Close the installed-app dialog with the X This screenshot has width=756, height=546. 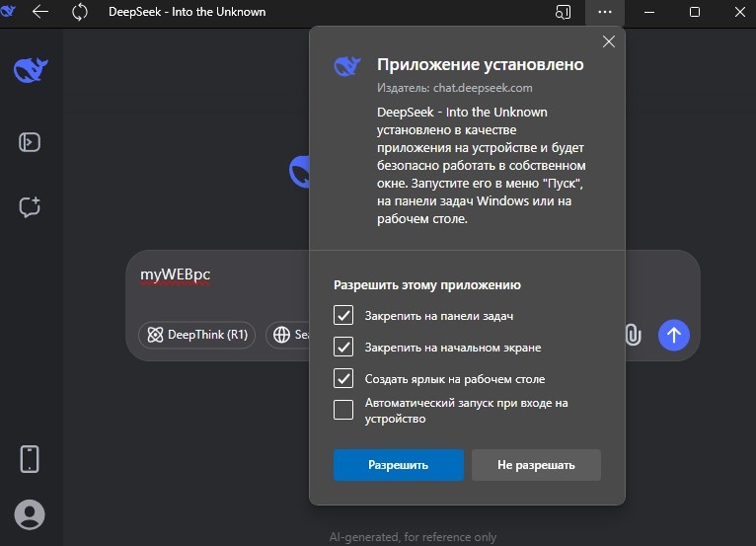[x=609, y=41]
